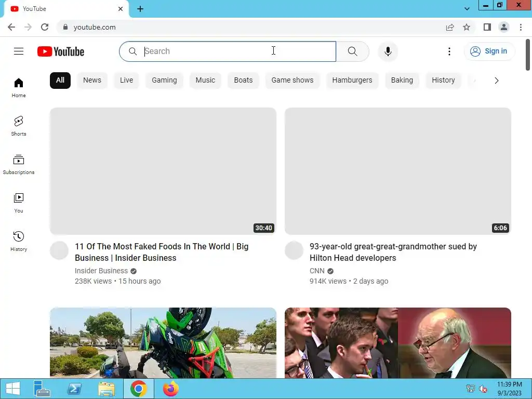Bookmark this tab with star icon
Screen dimensions: 532x399
click(x=467, y=27)
